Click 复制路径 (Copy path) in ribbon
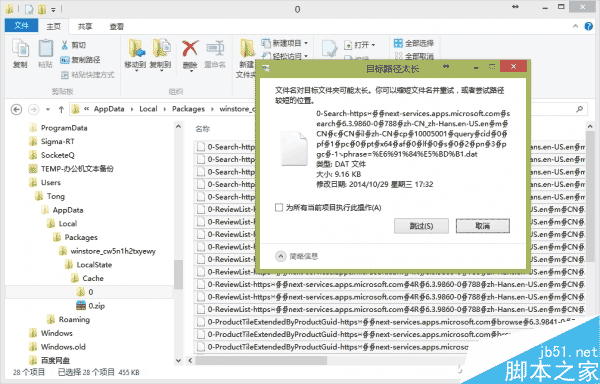Screen dimensions: 600x384 [x=80, y=60]
